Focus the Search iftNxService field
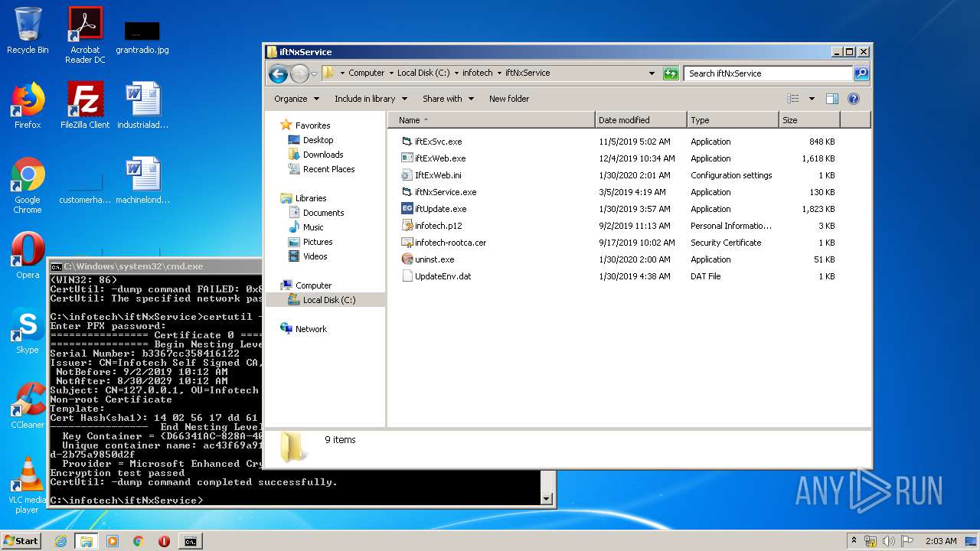This screenshot has width=980, height=551. click(x=768, y=73)
